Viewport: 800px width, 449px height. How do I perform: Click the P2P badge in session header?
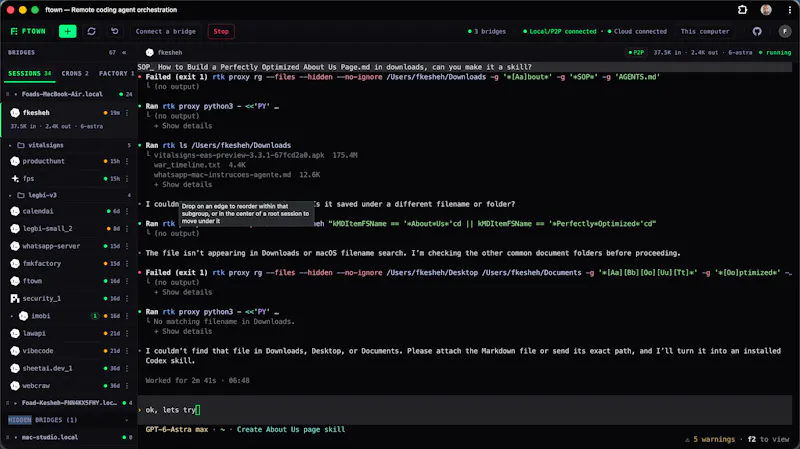pyautogui.click(x=636, y=53)
